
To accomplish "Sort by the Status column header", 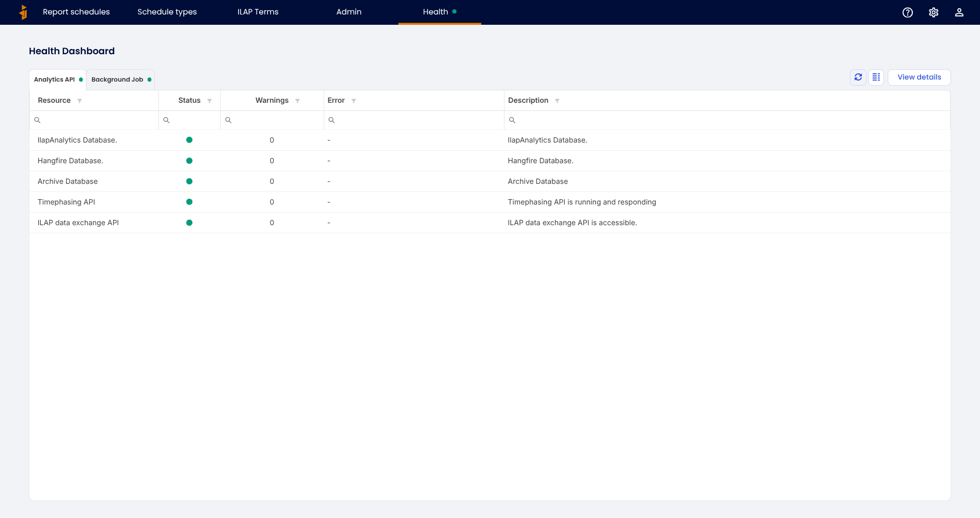I will pos(189,100).
